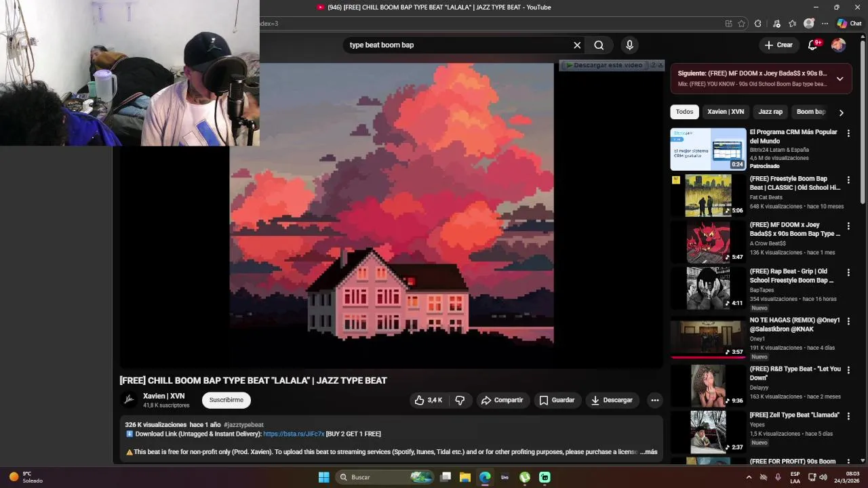The width and height of the screenshot is (868, 488).
Task: Select the Todos filter chip
Action: (x=684, y=112)
